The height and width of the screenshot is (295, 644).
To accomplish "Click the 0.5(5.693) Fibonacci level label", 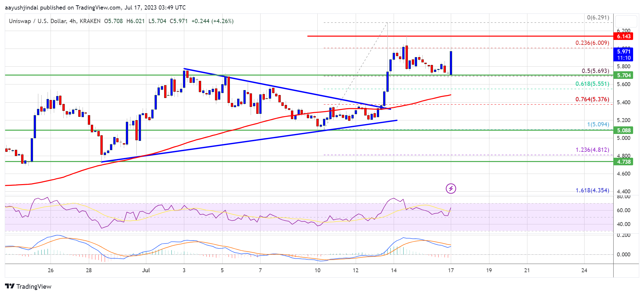I will click(x=595, y=71).
